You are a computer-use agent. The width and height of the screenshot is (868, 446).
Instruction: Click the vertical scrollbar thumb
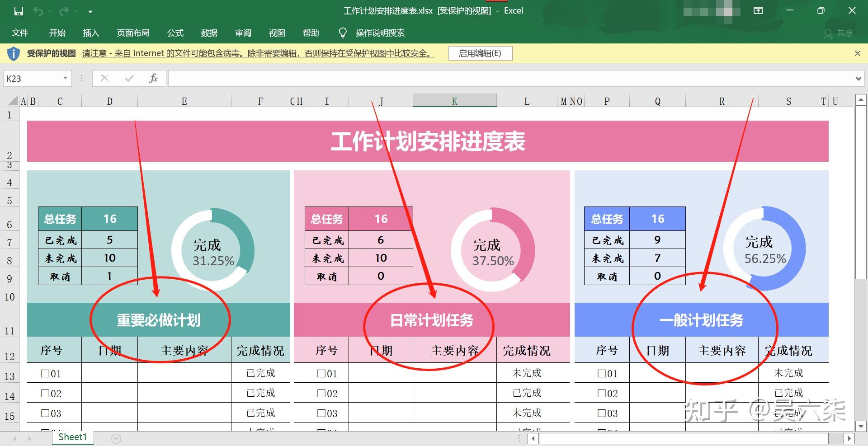tap(861, 192)
